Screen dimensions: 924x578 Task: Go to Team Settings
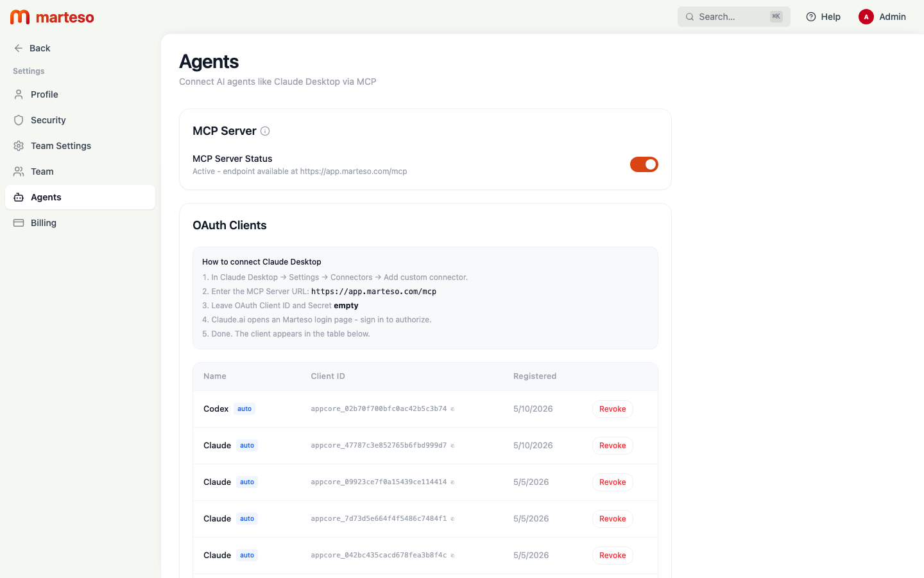[x=80, y=146]
